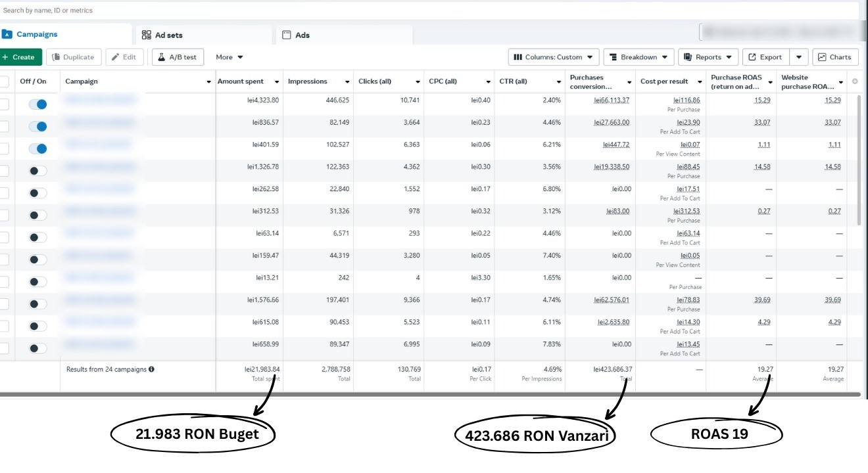
Task: Switch to the Ads tab
Action: [344, 35]
